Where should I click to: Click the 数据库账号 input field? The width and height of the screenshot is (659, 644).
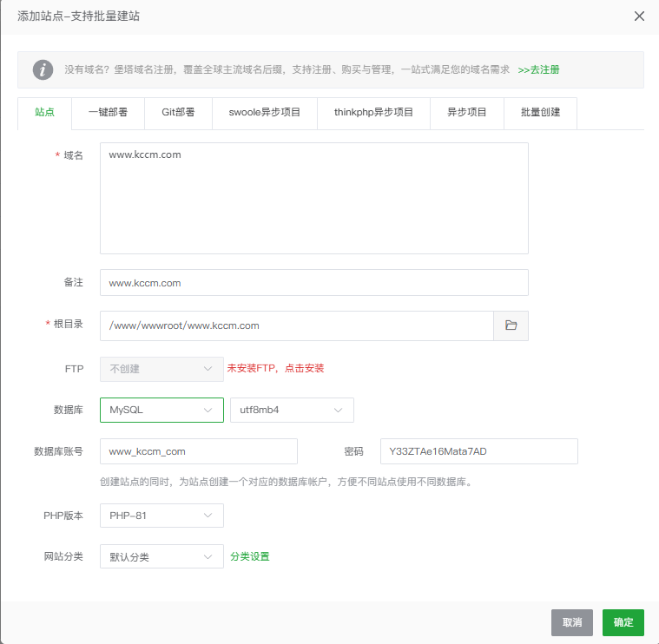coord(198,451)
